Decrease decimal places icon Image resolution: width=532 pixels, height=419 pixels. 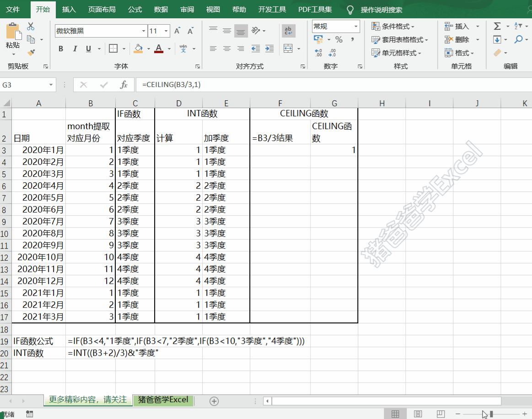[x=332, y=53]
